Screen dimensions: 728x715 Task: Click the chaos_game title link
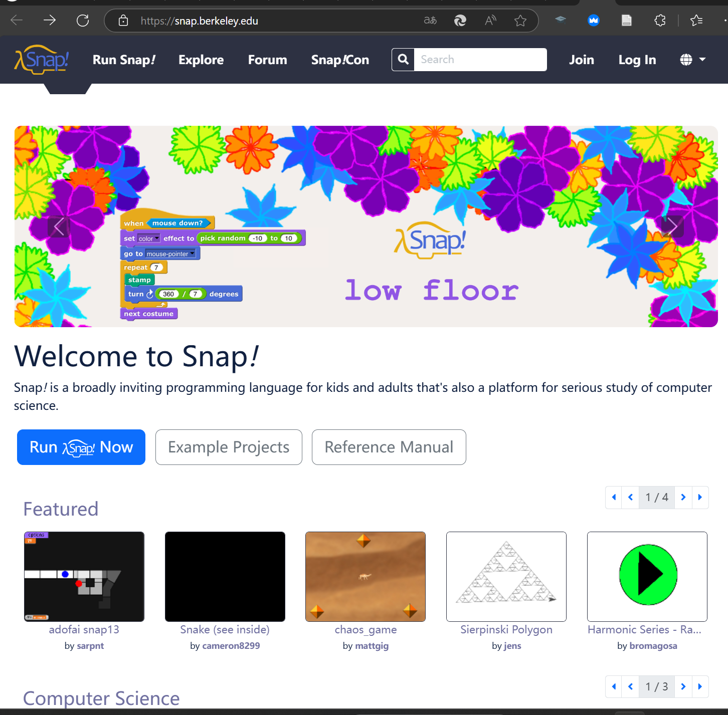[366, 630]
